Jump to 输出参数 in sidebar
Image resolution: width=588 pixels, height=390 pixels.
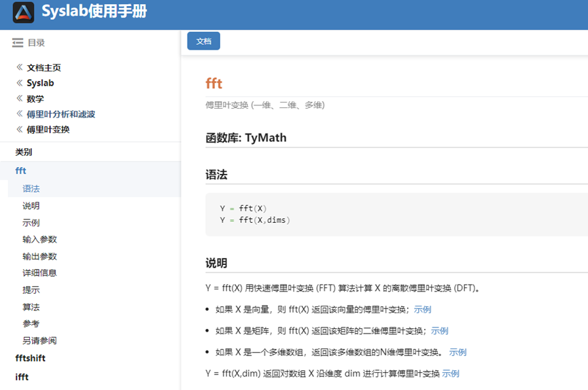(39, 257)
